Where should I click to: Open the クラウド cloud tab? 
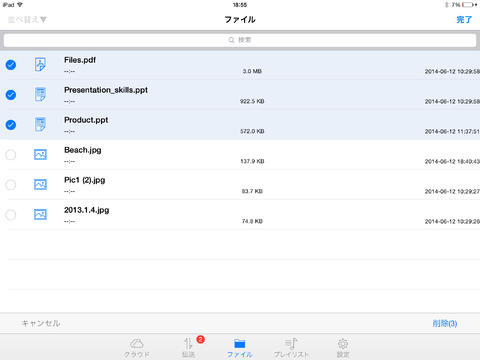[x=137, y=347]
